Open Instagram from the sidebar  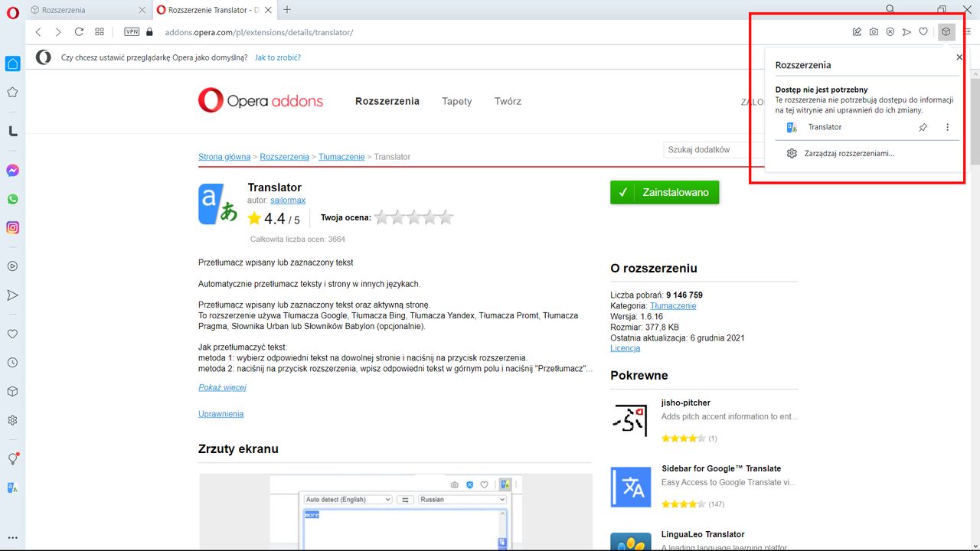tap(11, 227)
